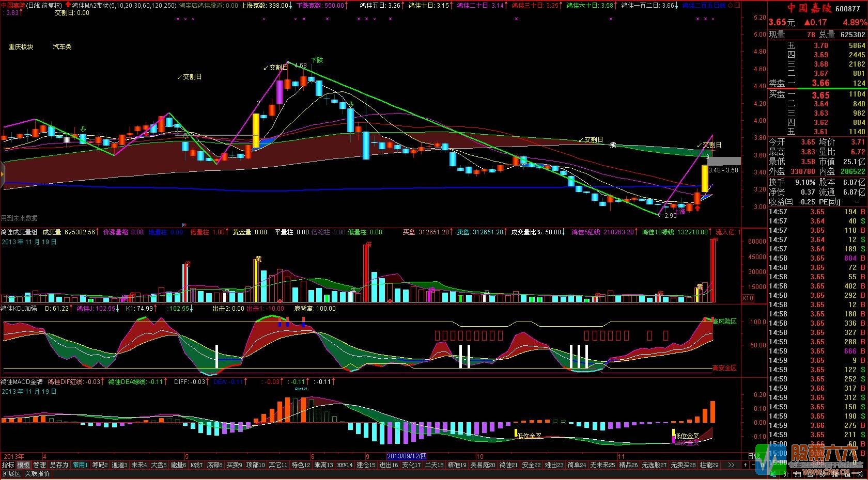Select the 精品26 template

(x=628, y=465)
